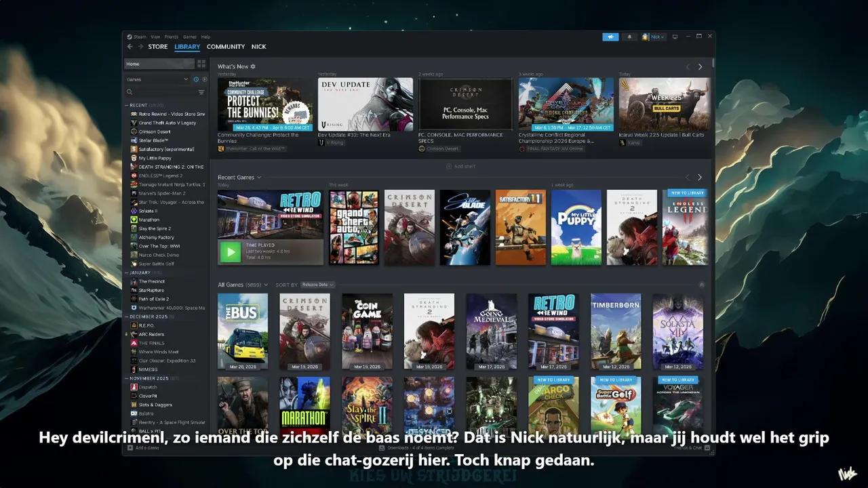This screenshot has width=868, height=488.
Task: Click the Steam logo menu
Action: tap(129, 37)
